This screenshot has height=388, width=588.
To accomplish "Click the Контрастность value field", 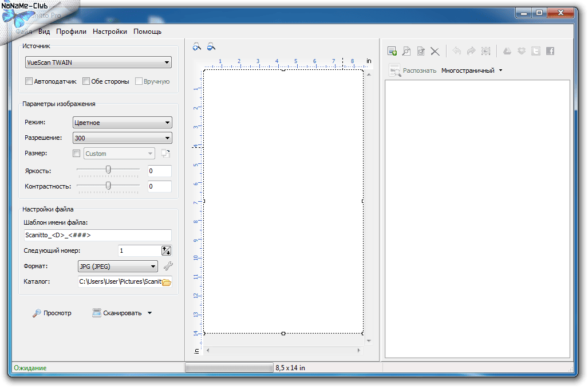I will click(x=160, y=186).
